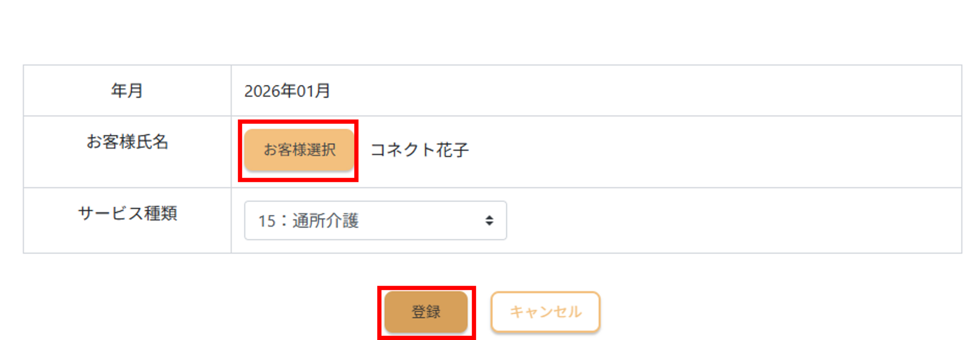Click the selected year-month text

[x=287, y=91]
